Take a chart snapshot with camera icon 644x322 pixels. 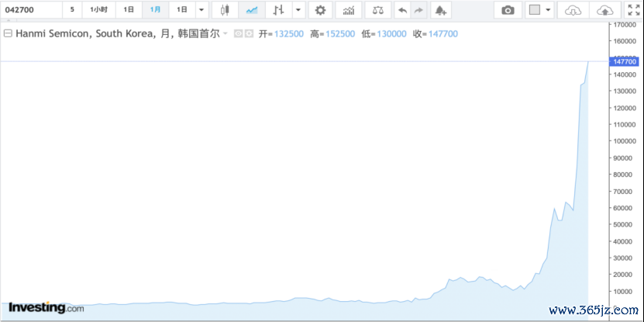point(508,10)
